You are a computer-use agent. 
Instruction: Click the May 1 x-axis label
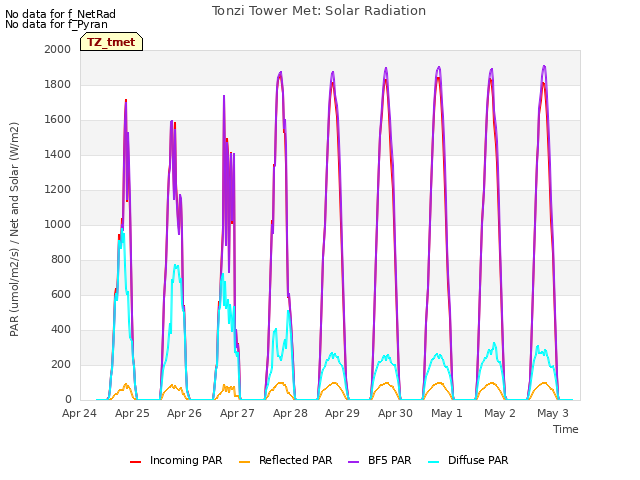[x=447, y=413]
